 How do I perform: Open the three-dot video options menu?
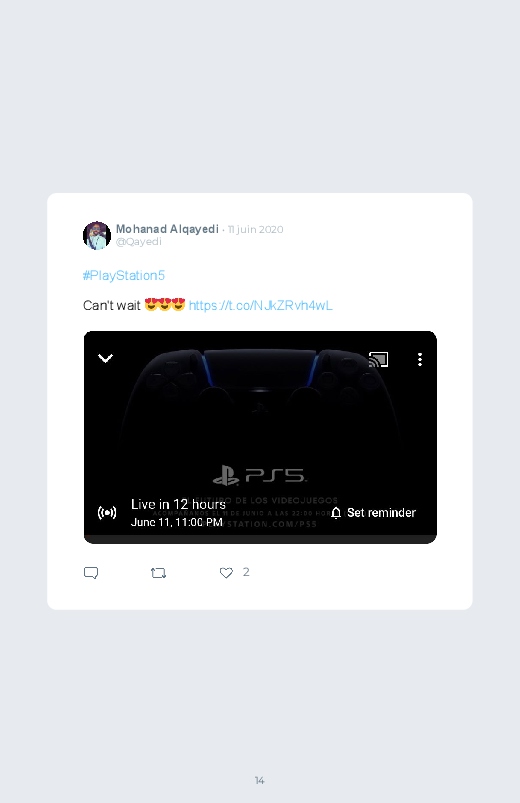pyautogui.click(x=420, y=360)
